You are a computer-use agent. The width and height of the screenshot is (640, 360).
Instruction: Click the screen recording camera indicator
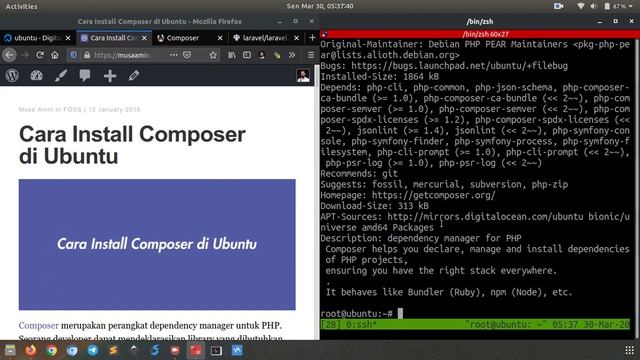tap(558, 6)
